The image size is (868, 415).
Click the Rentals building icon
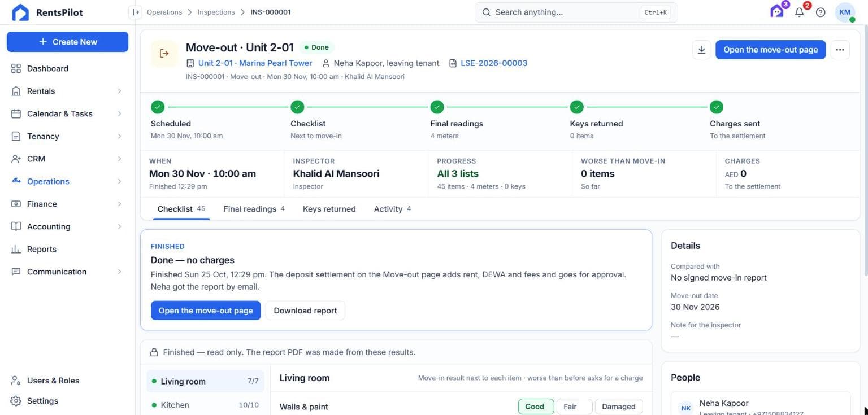pos(16,91)
